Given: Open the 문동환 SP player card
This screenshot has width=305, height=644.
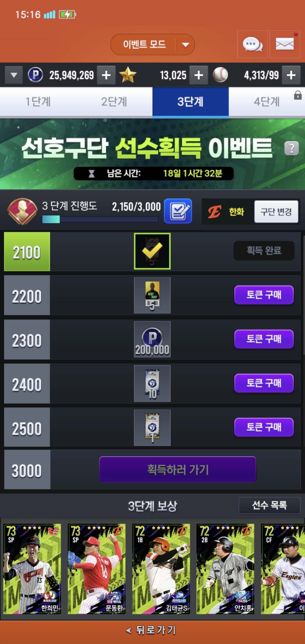Looking at the screenshot, I should [x=97, y=569].
